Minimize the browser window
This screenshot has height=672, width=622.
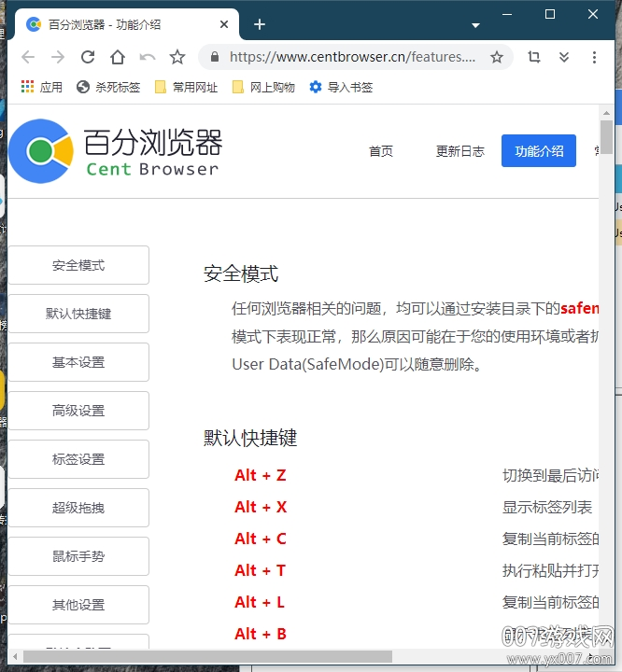point(507,14)
